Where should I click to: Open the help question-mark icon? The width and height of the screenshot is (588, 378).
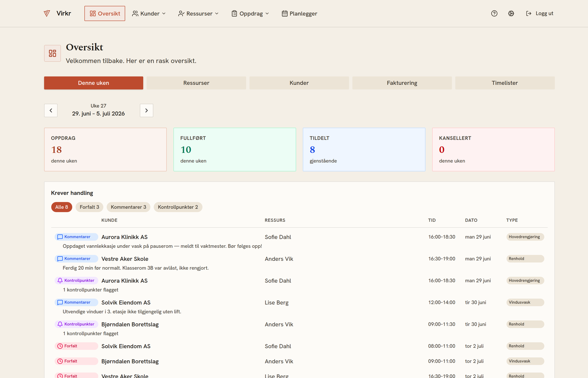[x=494, y=13]
